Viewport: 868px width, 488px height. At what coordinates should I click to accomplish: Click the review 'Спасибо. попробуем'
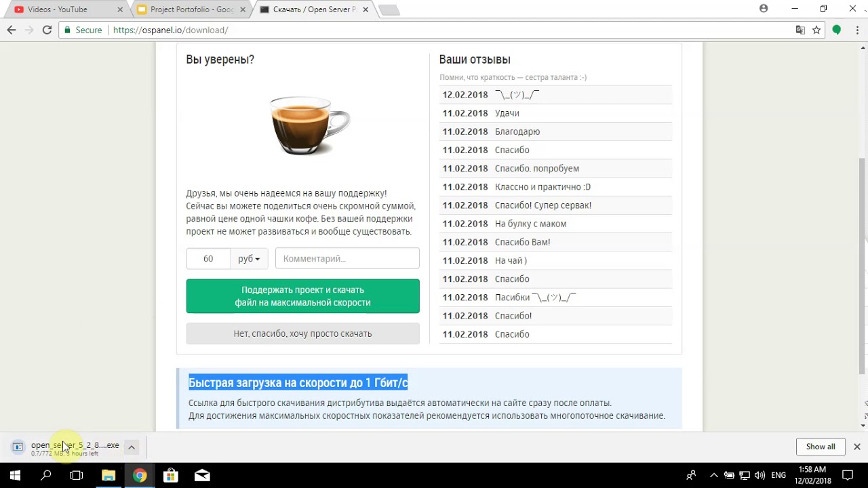(537, 168)
